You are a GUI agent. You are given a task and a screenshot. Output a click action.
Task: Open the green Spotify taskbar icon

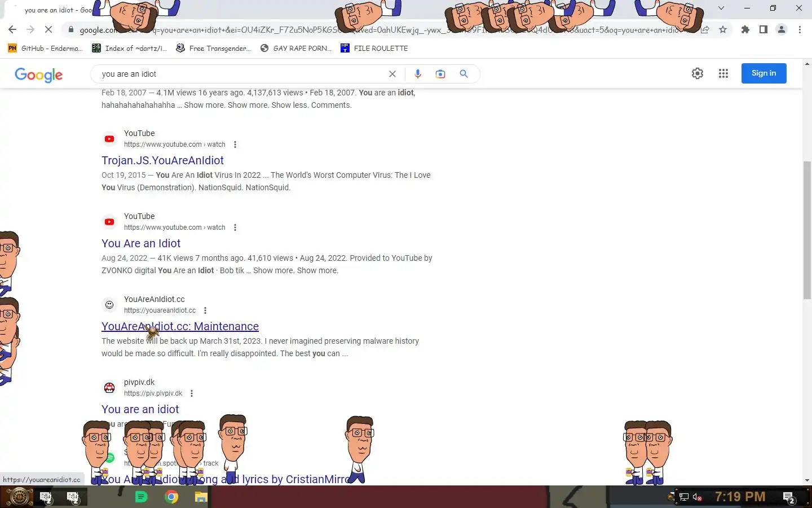coord(141,497)
